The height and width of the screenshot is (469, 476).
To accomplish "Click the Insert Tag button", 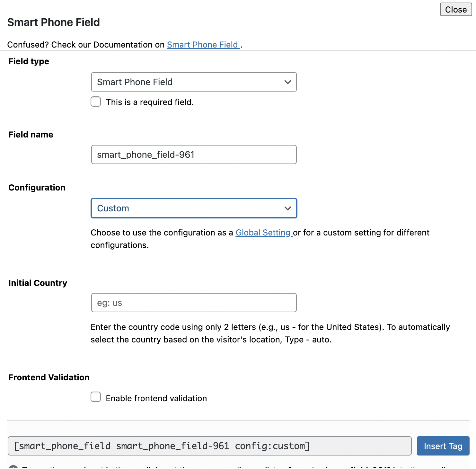I will 443,446.
